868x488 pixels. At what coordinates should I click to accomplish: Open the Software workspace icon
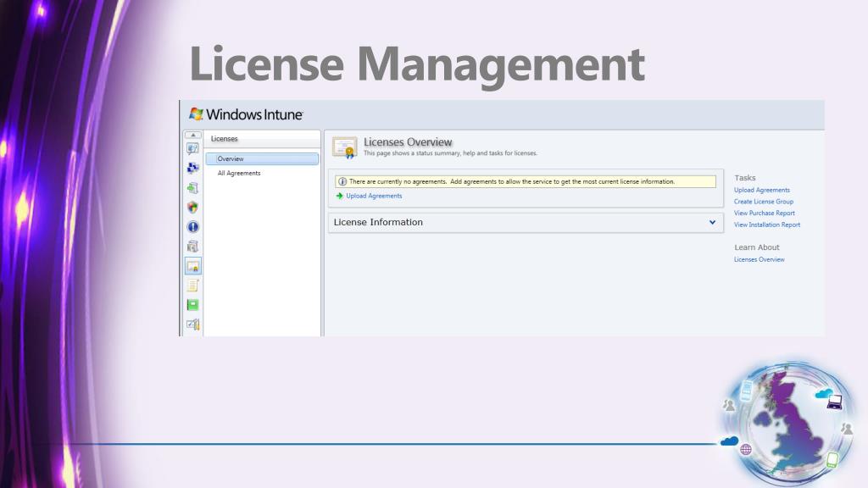click(192, 247)
